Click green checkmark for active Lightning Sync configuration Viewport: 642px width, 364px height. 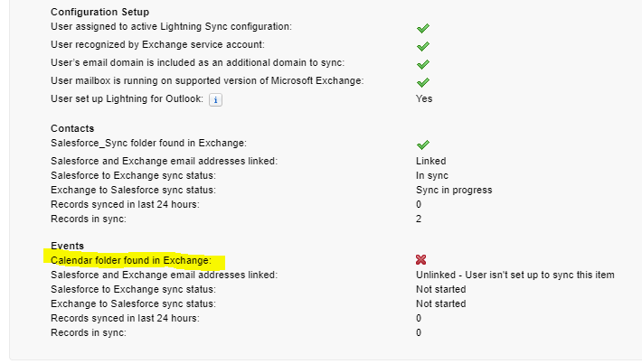tap(422, 29)
